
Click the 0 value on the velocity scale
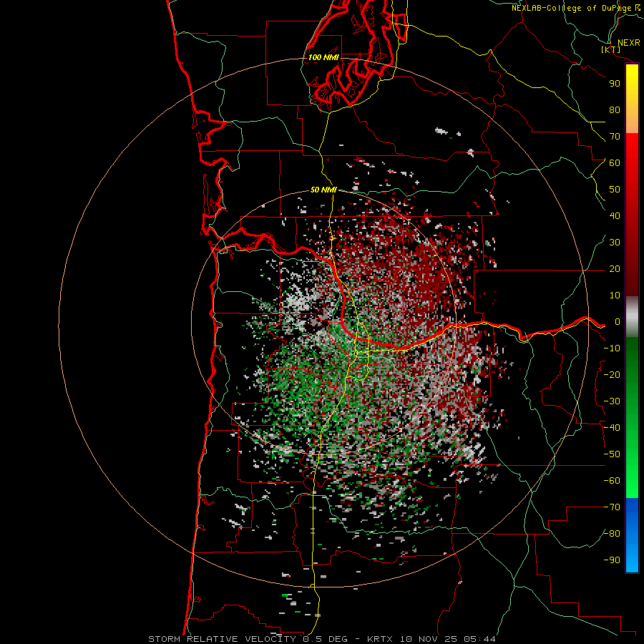click(x=618, y=322)
